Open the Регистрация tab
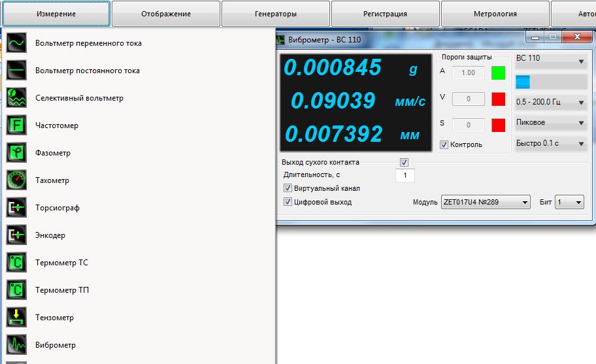The width and height of the screenshot is (596, 364). [x=385, y=14]
